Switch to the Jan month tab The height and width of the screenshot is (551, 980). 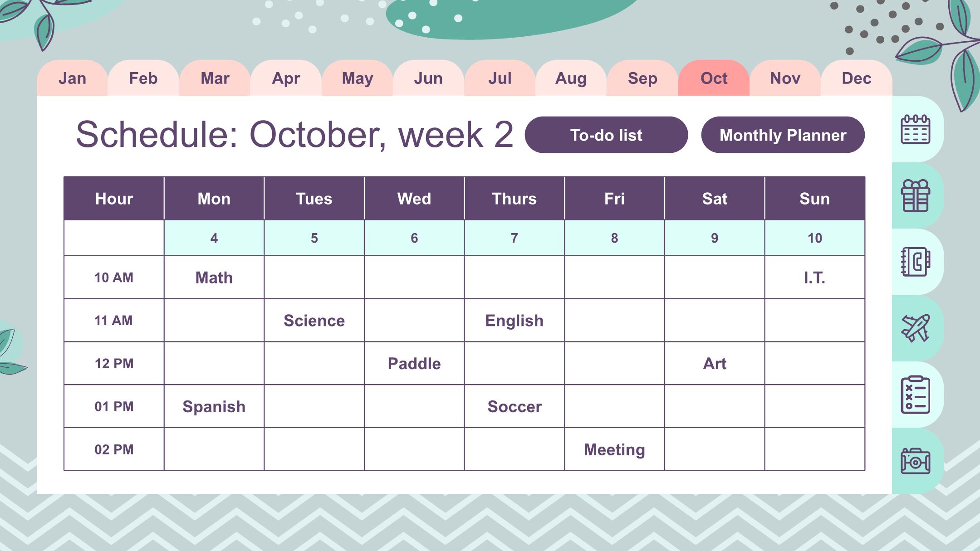[x=72, y=78]
